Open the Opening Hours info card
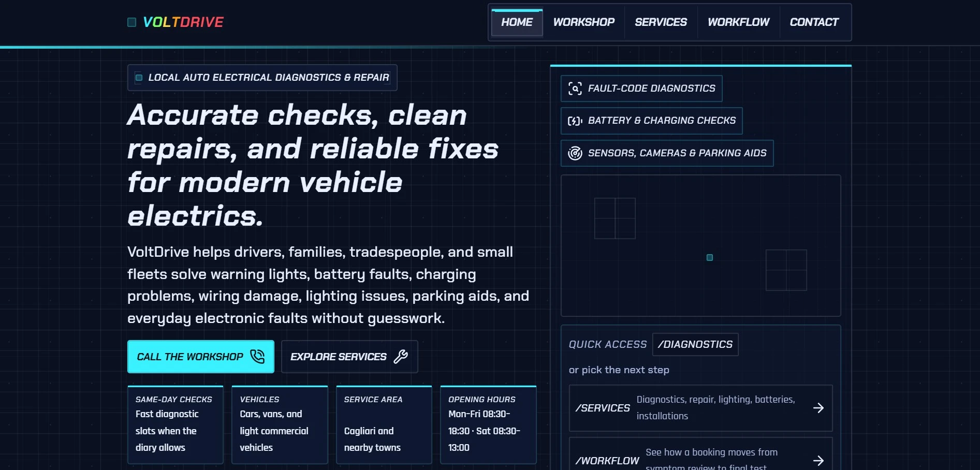The image size is (980, 470). [x=488, y=424]
